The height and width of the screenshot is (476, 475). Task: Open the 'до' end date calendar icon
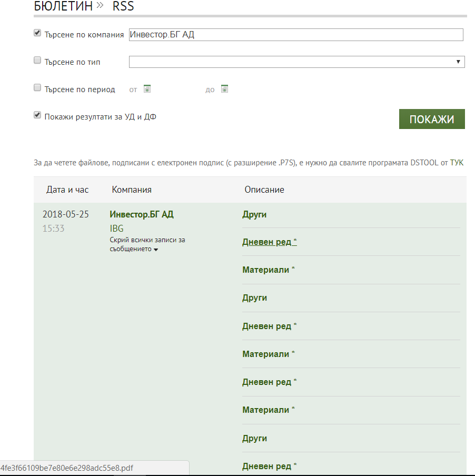click(x=224, y=89)
